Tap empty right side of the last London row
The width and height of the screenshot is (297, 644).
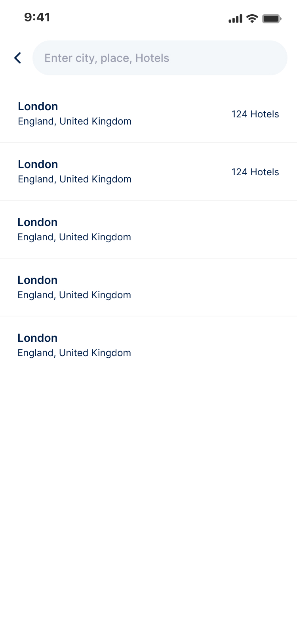(238, 345)
